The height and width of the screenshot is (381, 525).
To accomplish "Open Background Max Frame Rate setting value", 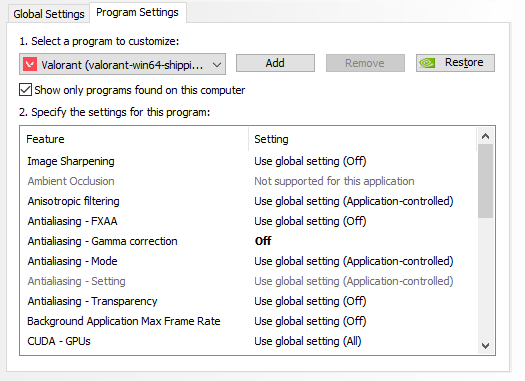I will pos(310,321).
